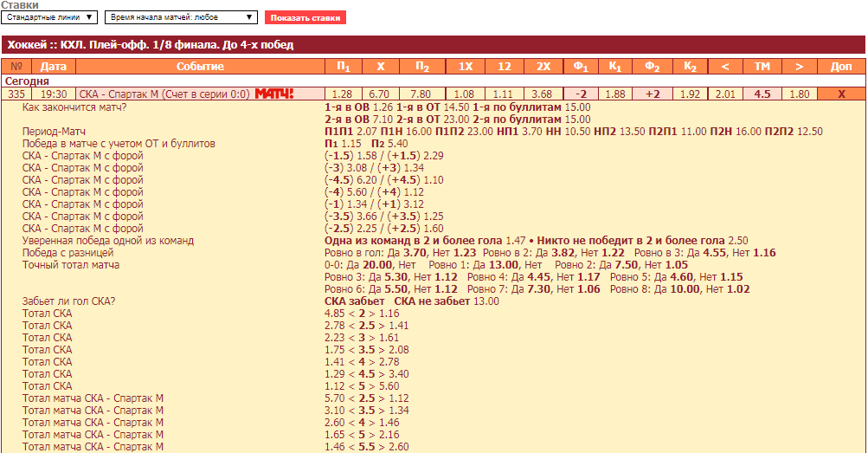Click the 'Период-Матч' market label

(x=54, y=132)
